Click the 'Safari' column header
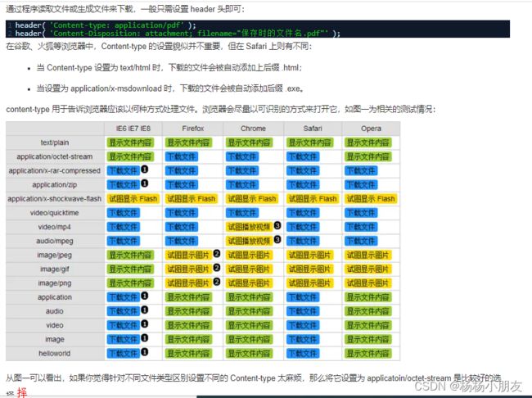 point(313,129)
